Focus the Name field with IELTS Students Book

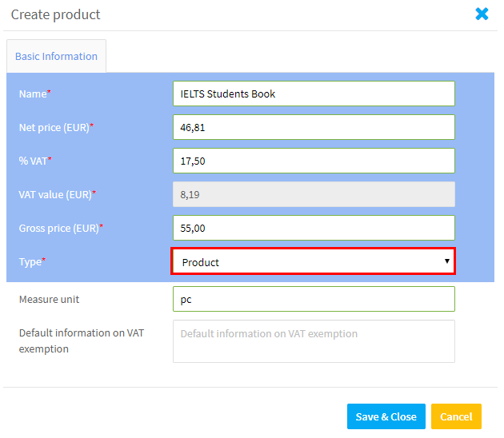(314, 94)
